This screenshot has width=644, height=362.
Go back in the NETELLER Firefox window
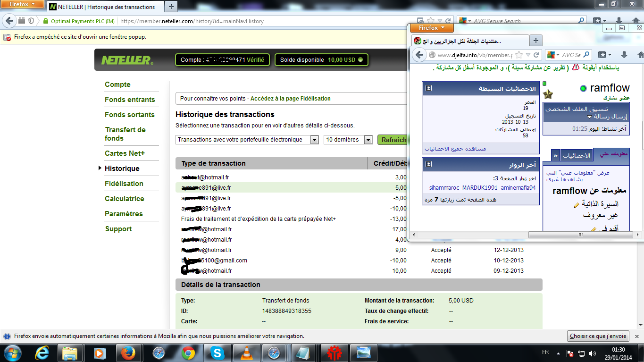(8, 21)
